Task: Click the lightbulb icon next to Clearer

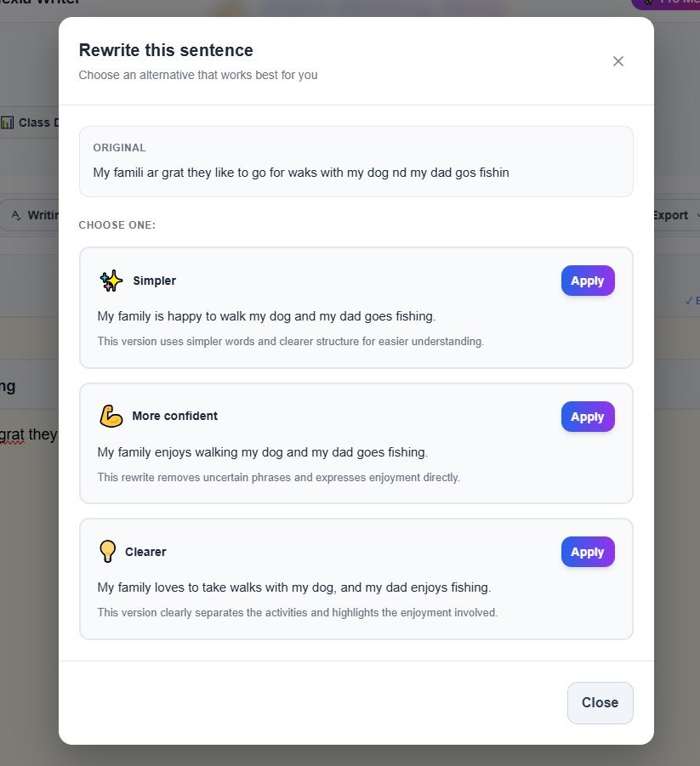Action: click(107, 552)
